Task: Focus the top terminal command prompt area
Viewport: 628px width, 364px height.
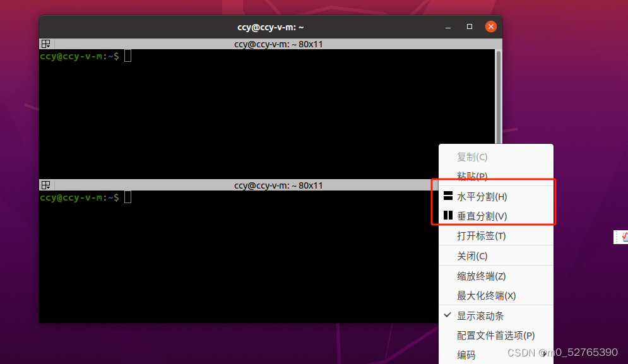Action: click(x=267, y=114)
